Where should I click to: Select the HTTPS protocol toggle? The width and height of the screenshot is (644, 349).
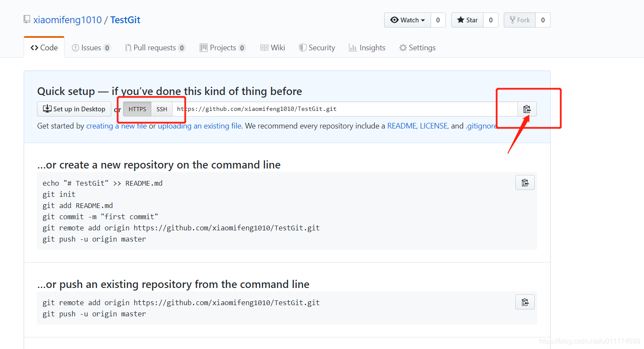(x=137, y=109)
